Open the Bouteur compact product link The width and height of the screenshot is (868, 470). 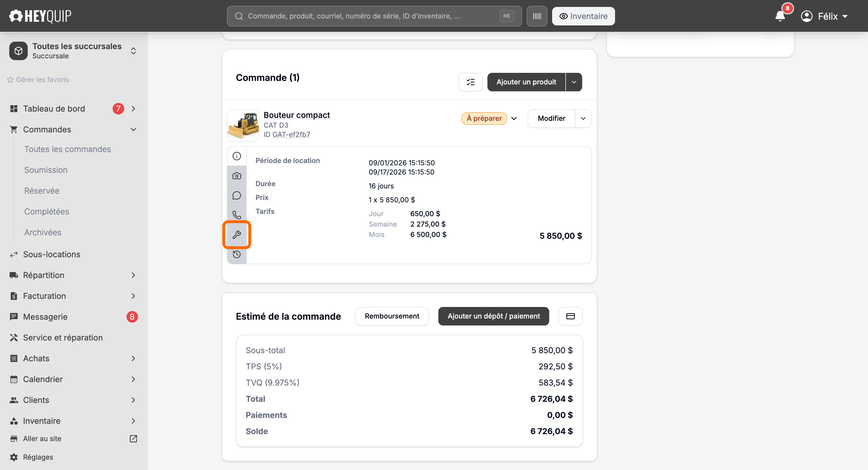[297, 115]
